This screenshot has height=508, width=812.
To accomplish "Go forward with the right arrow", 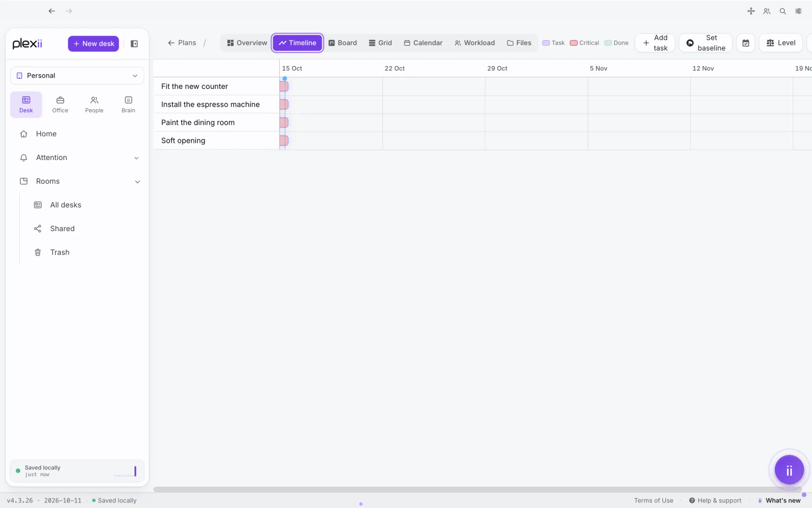I will (x=69, y=11).
